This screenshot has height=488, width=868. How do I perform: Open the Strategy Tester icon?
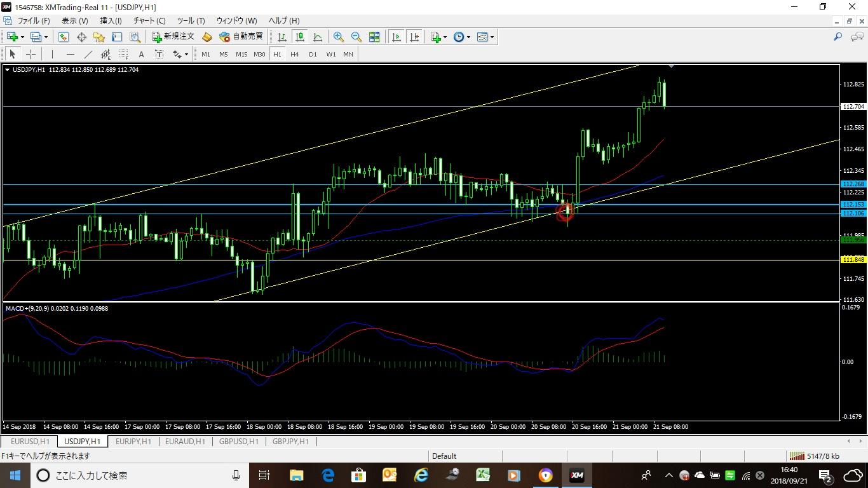pyautogui.click(x=136, y=37)
